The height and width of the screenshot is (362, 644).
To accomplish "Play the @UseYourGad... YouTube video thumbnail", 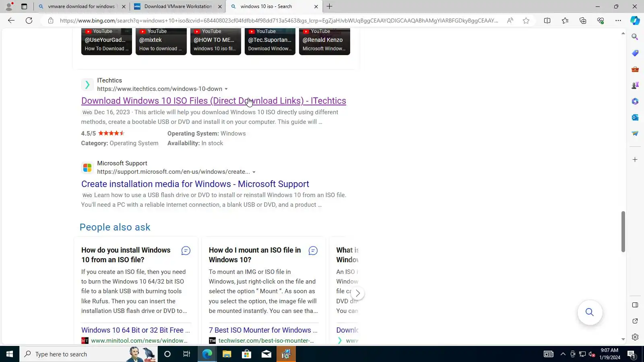I will (x=107, y=41).
